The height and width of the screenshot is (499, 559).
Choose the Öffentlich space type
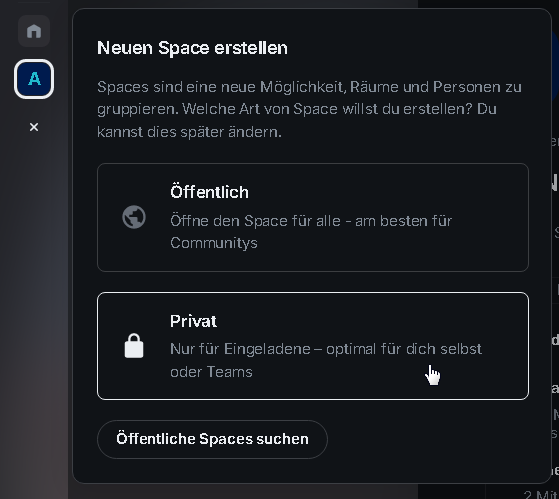[x=313, y=217]
